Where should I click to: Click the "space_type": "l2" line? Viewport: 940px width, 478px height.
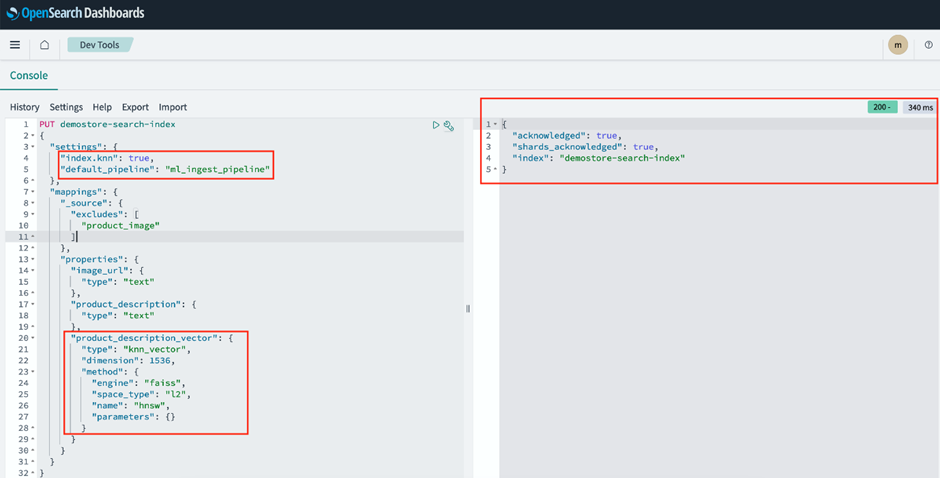point(141,395)
